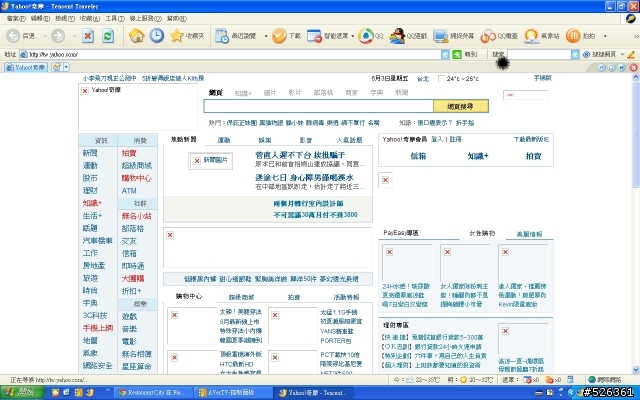Click the new tab icon beside Yahoo tab
Screen dimensions: 640x400
click(x=56, y=67)
